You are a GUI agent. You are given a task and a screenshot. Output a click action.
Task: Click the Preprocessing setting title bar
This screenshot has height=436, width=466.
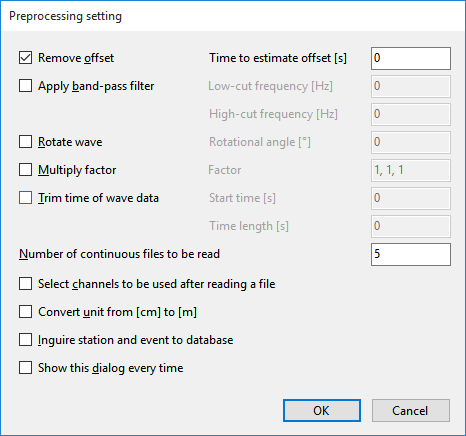click(x=233, y=16)
